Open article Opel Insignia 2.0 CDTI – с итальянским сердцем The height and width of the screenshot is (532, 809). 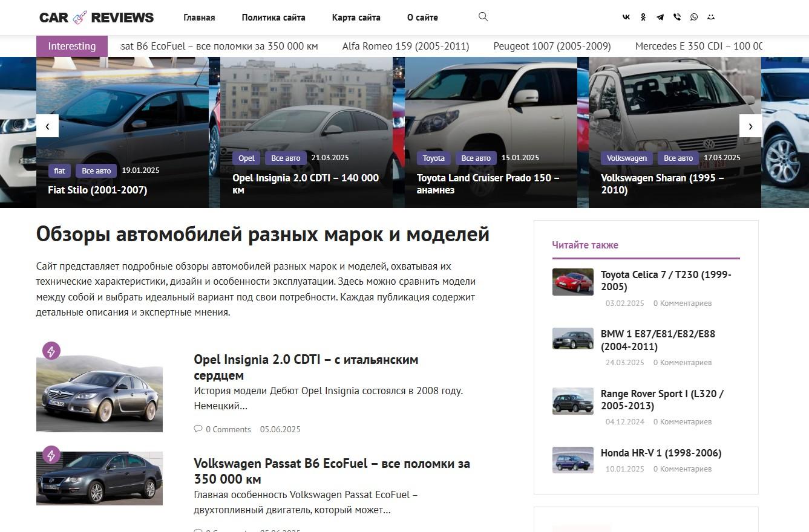coord(306,368)
